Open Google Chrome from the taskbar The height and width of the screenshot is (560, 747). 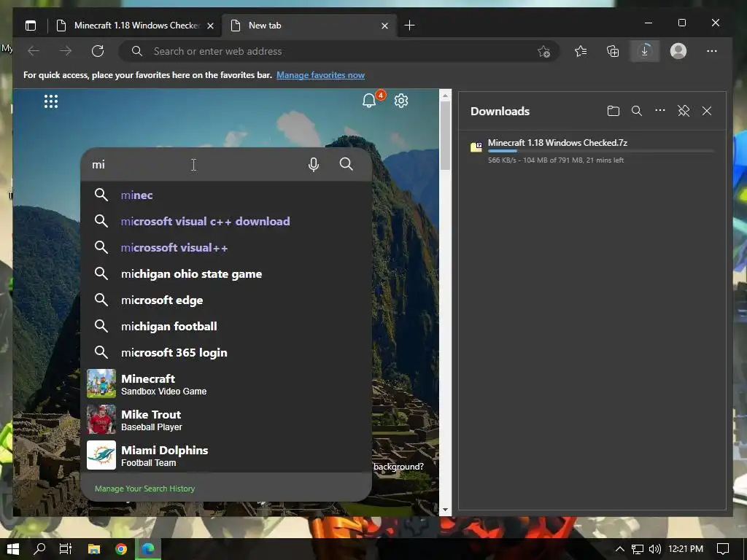(x=121, y=549)
